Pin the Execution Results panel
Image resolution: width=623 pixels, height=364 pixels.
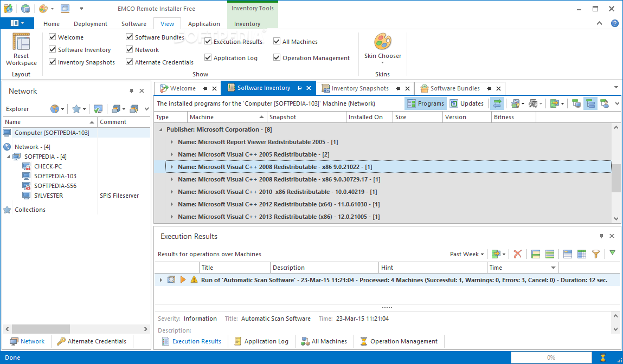click(601, 236)
